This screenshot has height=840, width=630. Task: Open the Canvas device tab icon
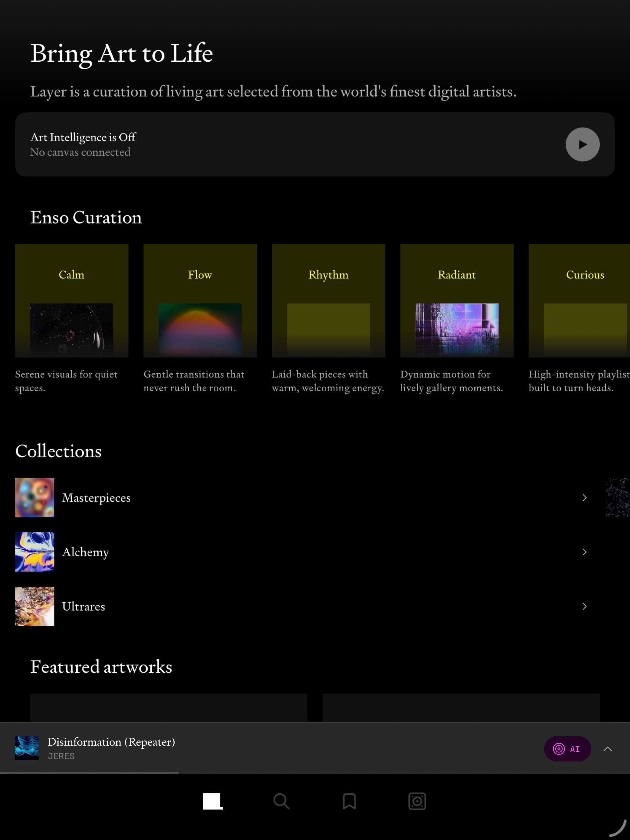(x=417, y=801)
